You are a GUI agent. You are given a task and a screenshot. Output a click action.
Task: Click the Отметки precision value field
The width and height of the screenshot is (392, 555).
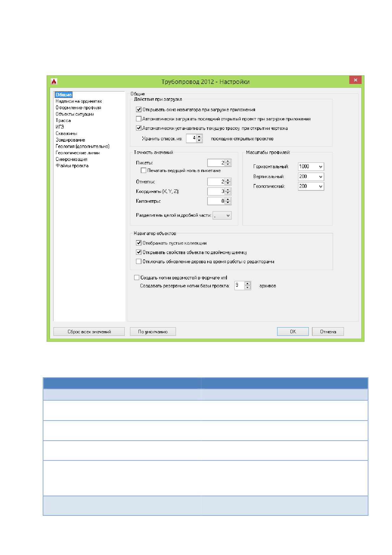216,182
